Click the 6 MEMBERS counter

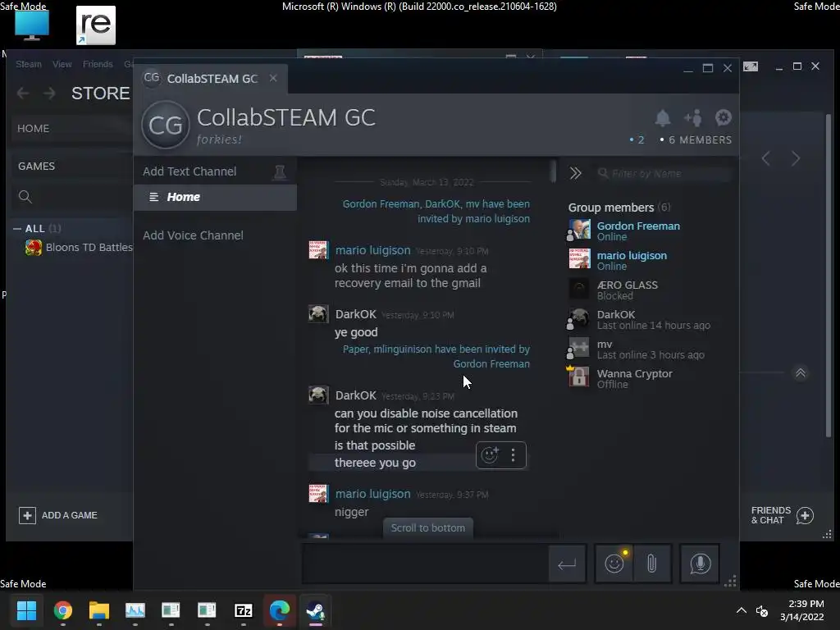click(x=696, y=139)
